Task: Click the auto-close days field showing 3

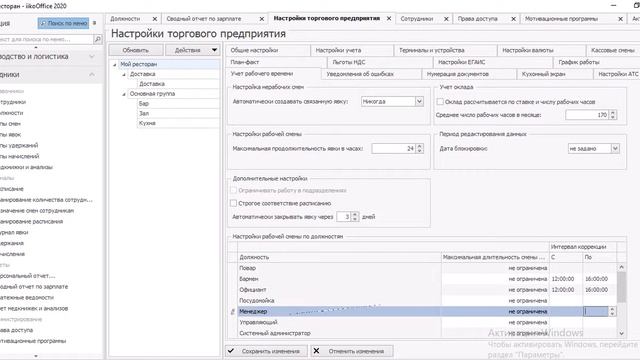Action: [344, 217]
